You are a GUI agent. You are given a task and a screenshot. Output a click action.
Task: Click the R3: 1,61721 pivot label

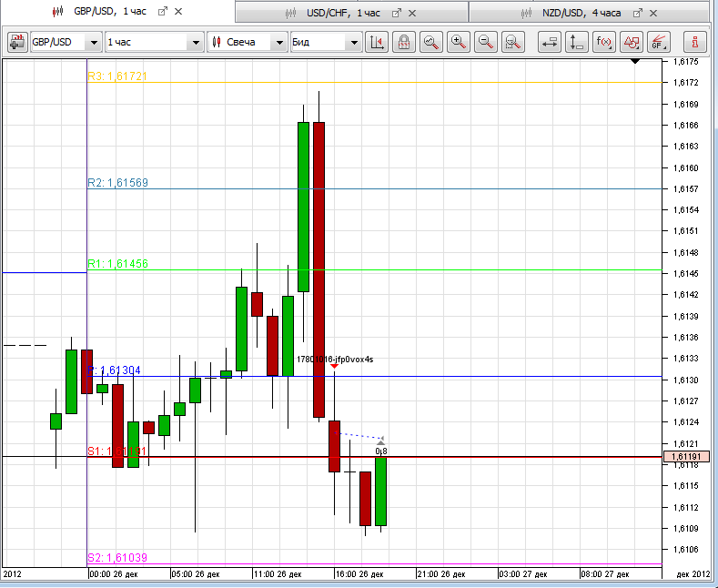(x=117, y=76)
